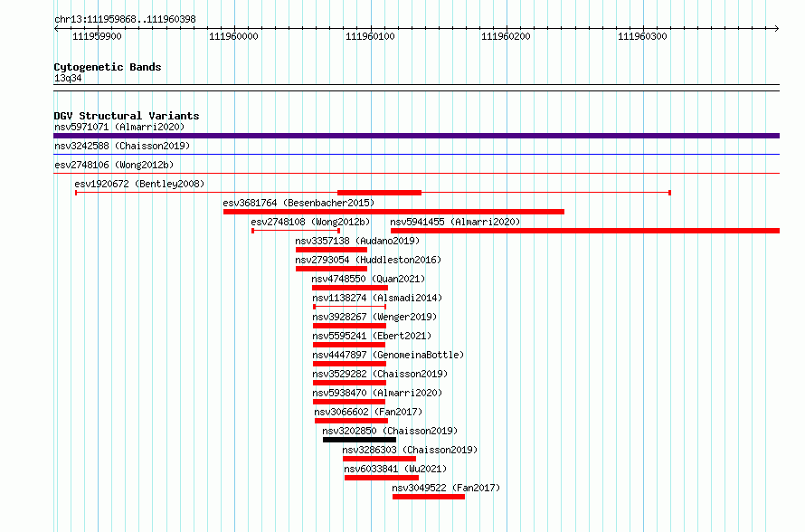Click the chr13:111959868..111960398 region label
The height and width of the screenshot is (532, 805).
[125, 19]
